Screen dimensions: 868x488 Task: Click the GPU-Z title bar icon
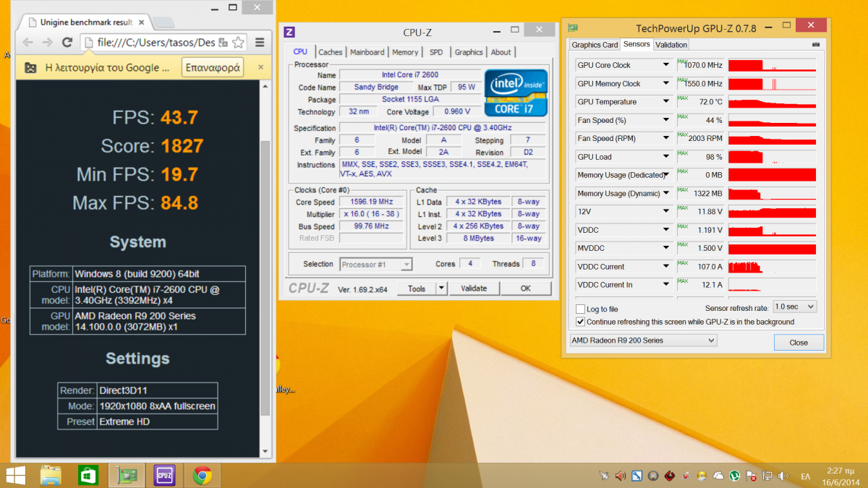tap(573, 28)
